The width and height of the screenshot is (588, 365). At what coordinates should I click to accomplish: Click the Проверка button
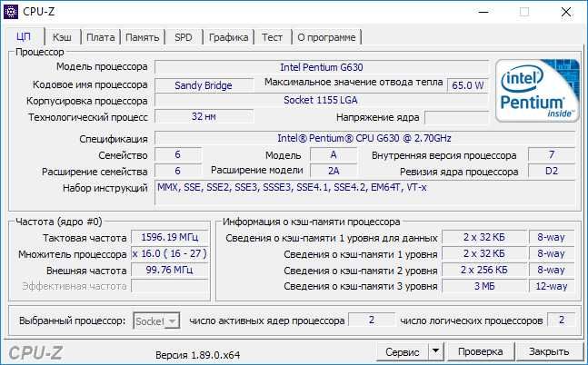(481, 352)
